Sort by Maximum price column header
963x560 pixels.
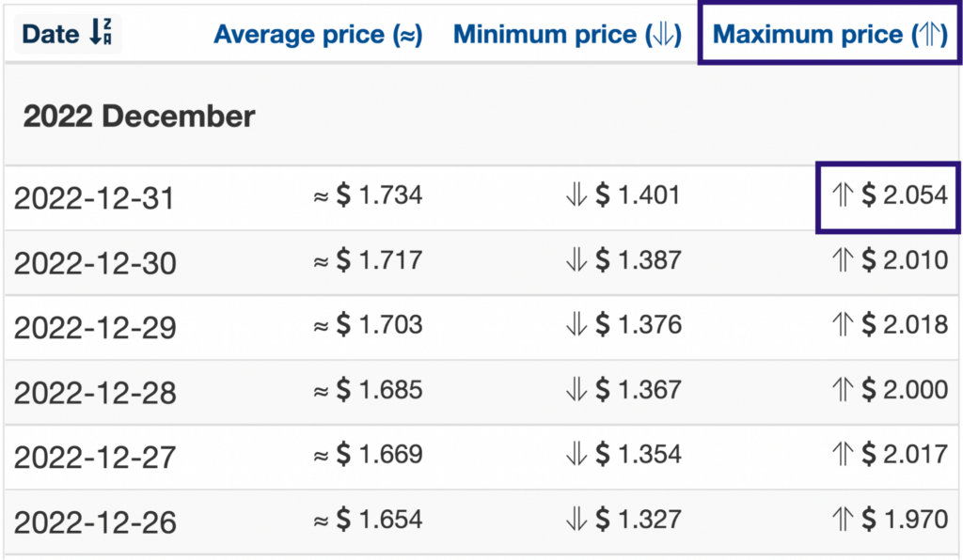pyautogui.click(x=829, y=35)
